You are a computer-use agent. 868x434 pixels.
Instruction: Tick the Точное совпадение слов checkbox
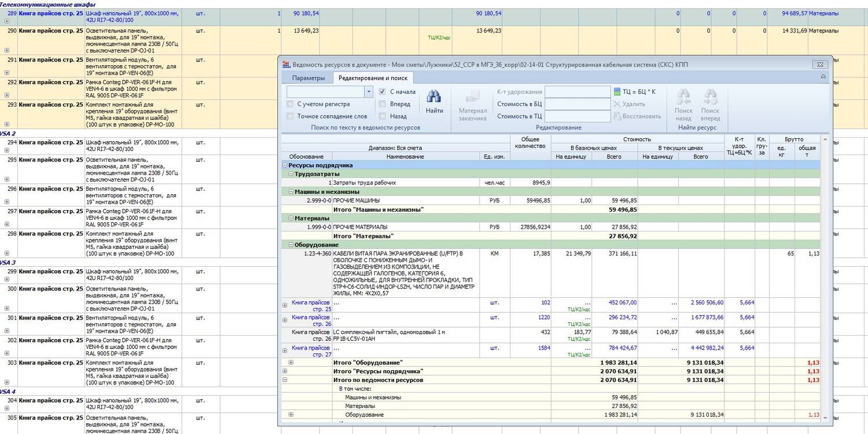[x=290, y=116]
